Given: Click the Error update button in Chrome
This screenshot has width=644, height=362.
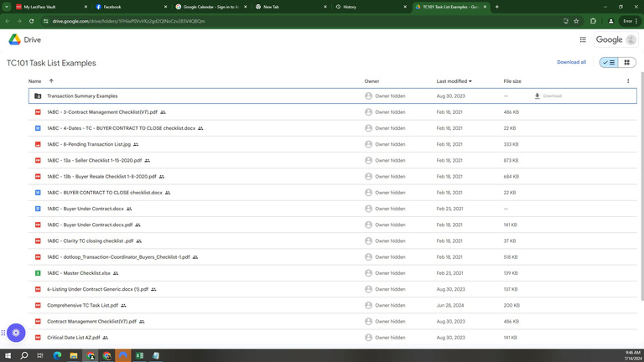Looking at the screenshot, I should [x=630, y=21].
